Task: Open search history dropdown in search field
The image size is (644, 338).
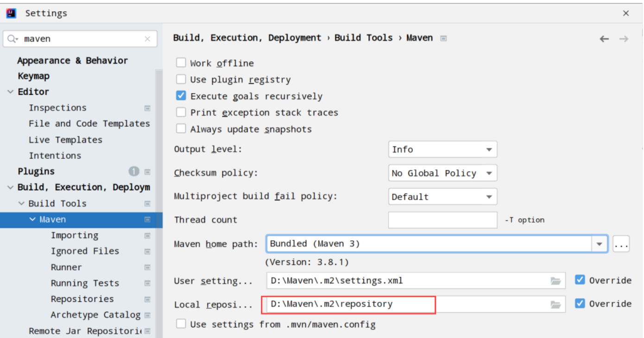Action: pyautogui.click(x=18, y=39)
